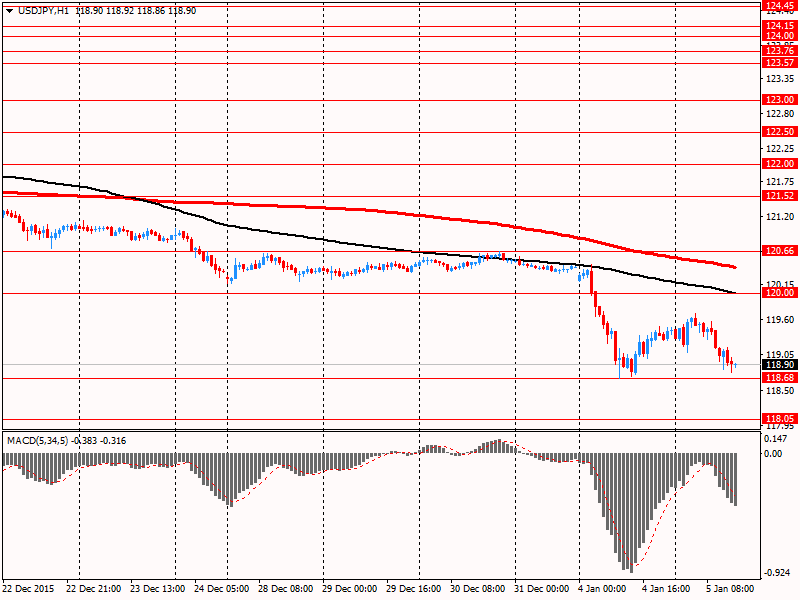Viewport: 800px width, 600px height.
Task: Click the 118.05 bottom level label
Action: pyautogui.click(x=778, y=419)
